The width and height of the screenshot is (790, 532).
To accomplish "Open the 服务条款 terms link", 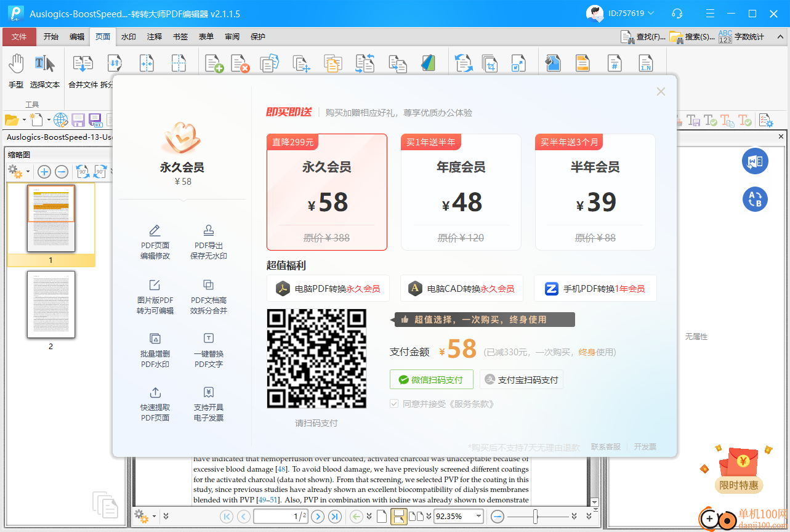I will (x=472, y=405).
